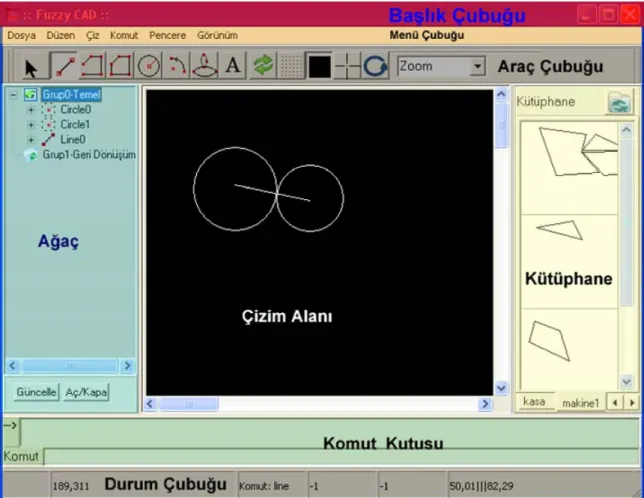Choose the open polyline tool
This screenshot has width=644, height=498.
click(x=92, y=66)
